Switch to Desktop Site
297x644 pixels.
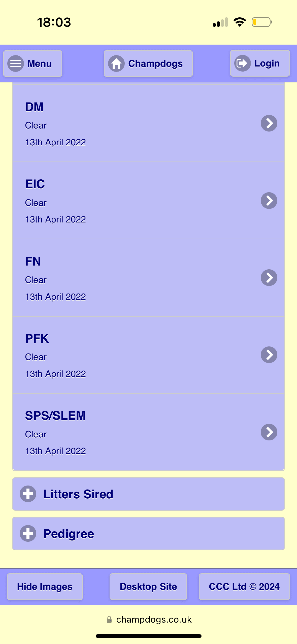click(x=148, y=587)
